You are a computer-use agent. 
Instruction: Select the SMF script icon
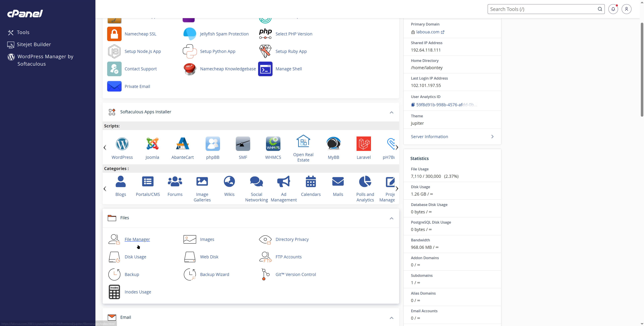(x=243, y=144)
